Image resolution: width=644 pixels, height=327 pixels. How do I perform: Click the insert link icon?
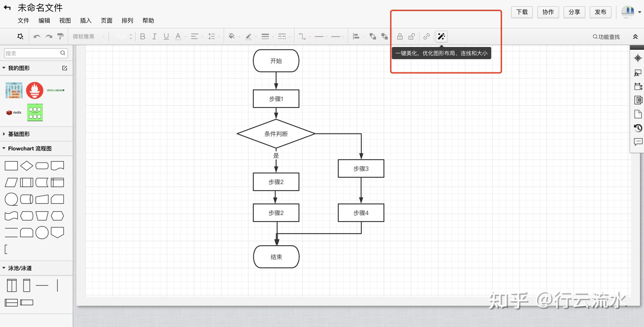pyautogui.click(x=426, y=37)
